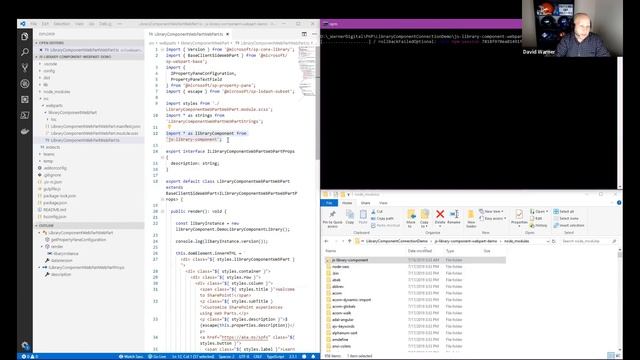Click the Help question mark in File Explorer
This screenshot has height=360, width=640.
(x=619, y=203)
